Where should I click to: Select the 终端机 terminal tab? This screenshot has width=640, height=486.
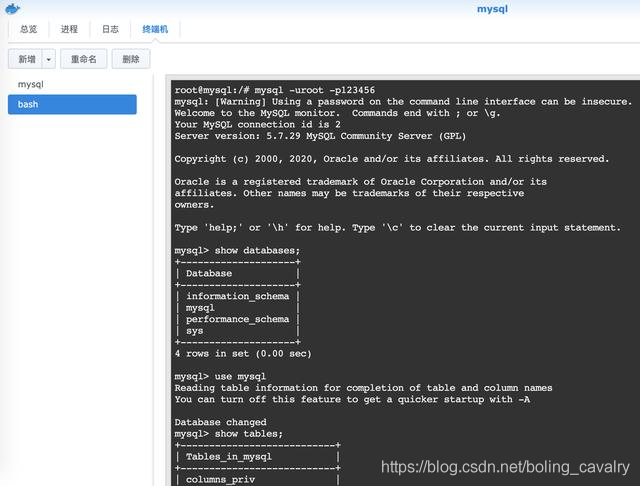[x=155, y=29]
